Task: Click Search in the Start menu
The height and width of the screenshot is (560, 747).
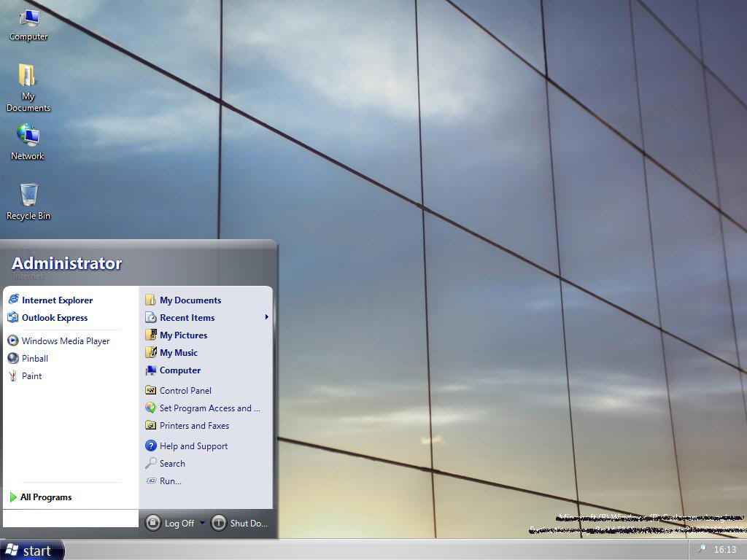Action: (165, 464)
